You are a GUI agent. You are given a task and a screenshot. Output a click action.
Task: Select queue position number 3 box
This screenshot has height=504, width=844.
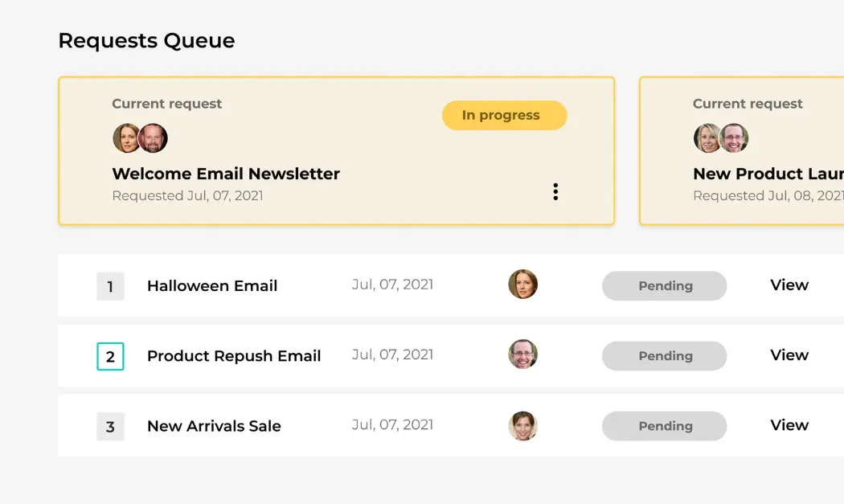click(110, 427)
